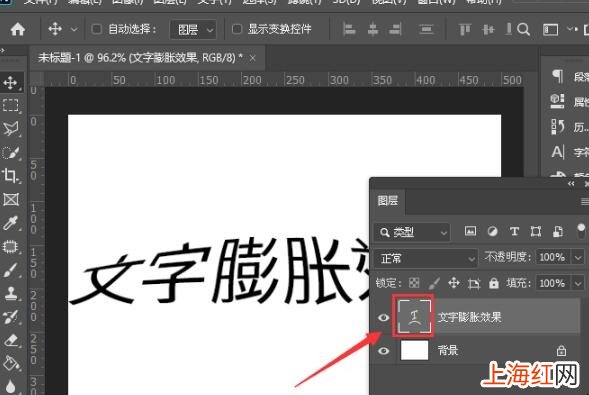Click the 不透明度 100% value field
Screen dimensions: 589x395
point(552,258)
